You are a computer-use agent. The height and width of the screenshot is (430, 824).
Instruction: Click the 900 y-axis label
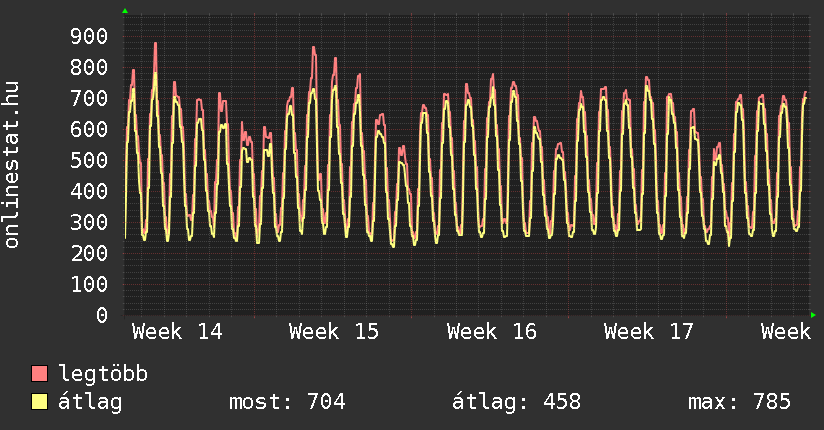(89, 37)
